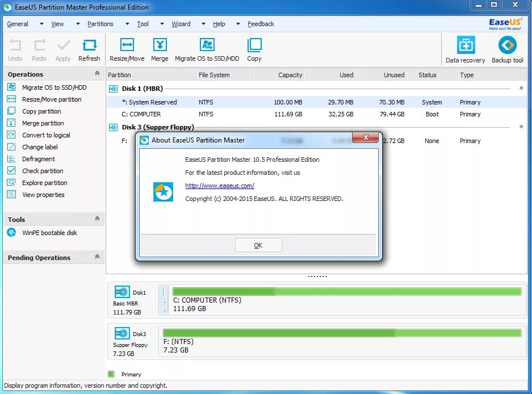Viewport: 532px width, 394px height.
Task: Choose Convert to logical operation
Action: click(x=46, y=135)
